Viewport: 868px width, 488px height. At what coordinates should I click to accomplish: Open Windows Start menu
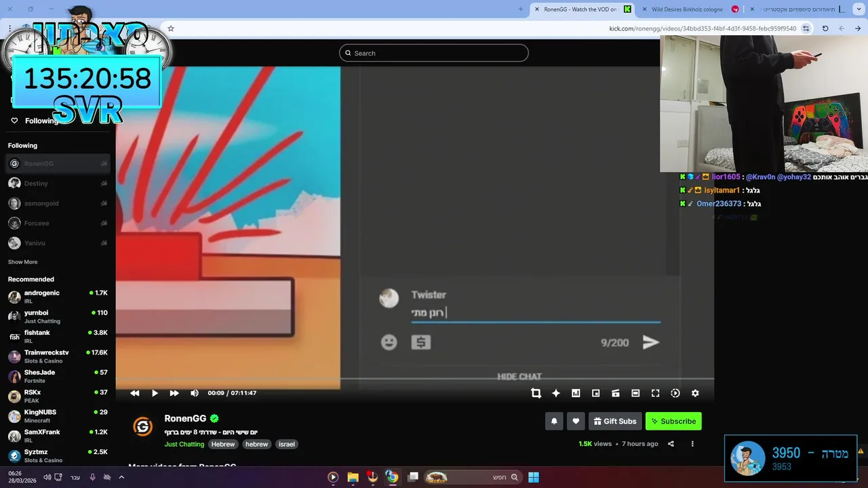(534, 477)
